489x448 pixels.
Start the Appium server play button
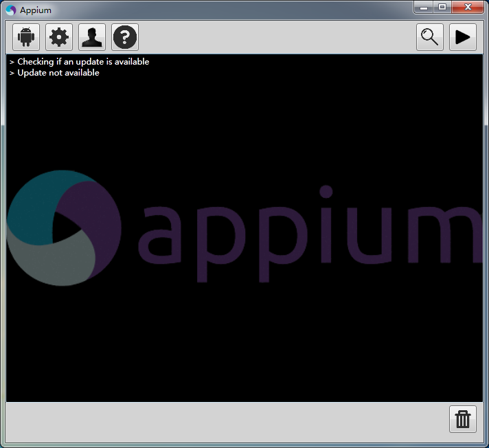coord(463,37)
